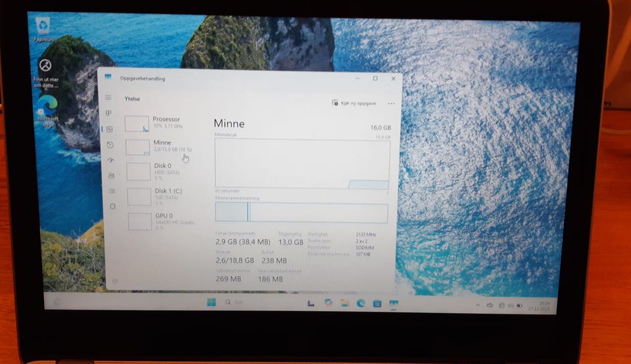
Task: Maximize the Oppgavebehandling window
Action: pyautogui.click(x=375, y=78)
